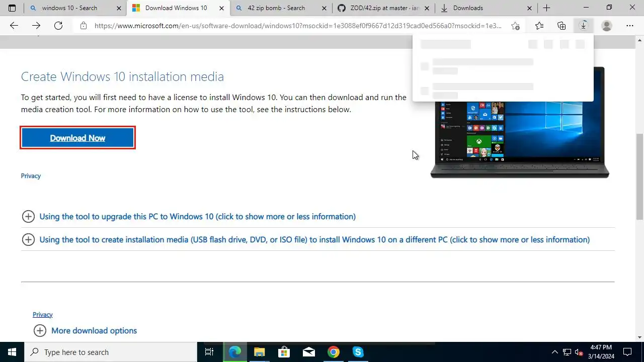
Task: Open Edge Settings and more menu
Action: tap(630, 26)
